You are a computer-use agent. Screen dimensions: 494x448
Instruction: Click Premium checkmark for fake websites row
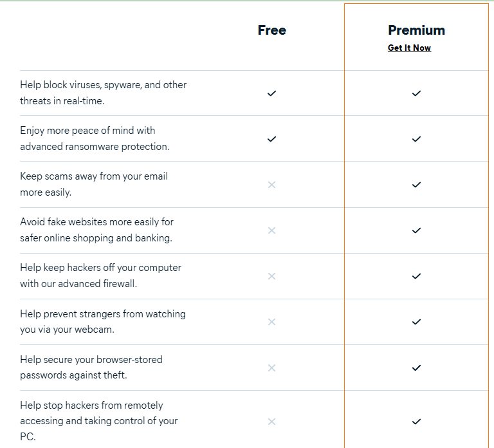416,230
